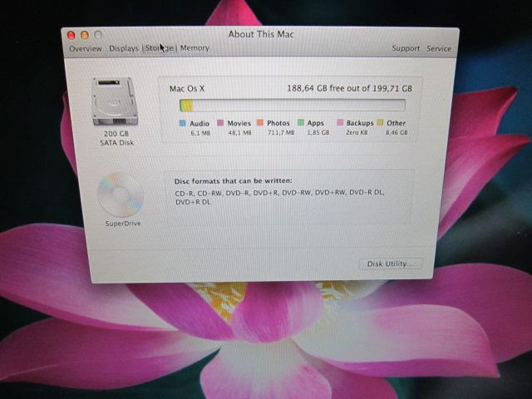Screen dimensions: 532x399
Task: Click the '8,46 GB' other size
Action: (x=397, y=133)
